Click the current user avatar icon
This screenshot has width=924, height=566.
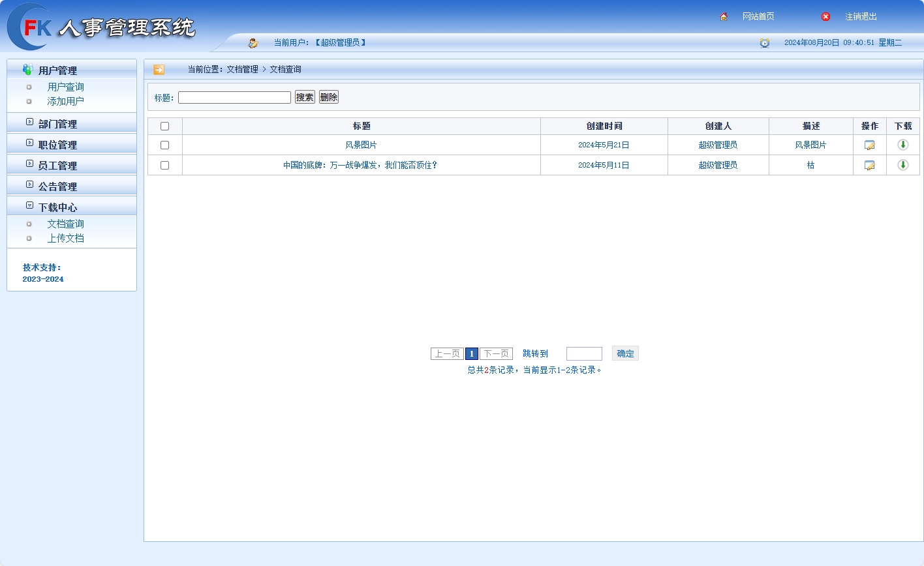coord(253,43)
